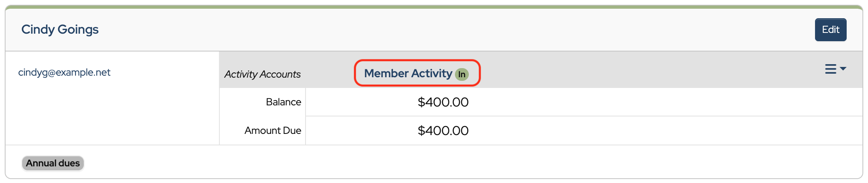Click the Amount Due row label
Screen dimensions: 868x183
point(273,131)
